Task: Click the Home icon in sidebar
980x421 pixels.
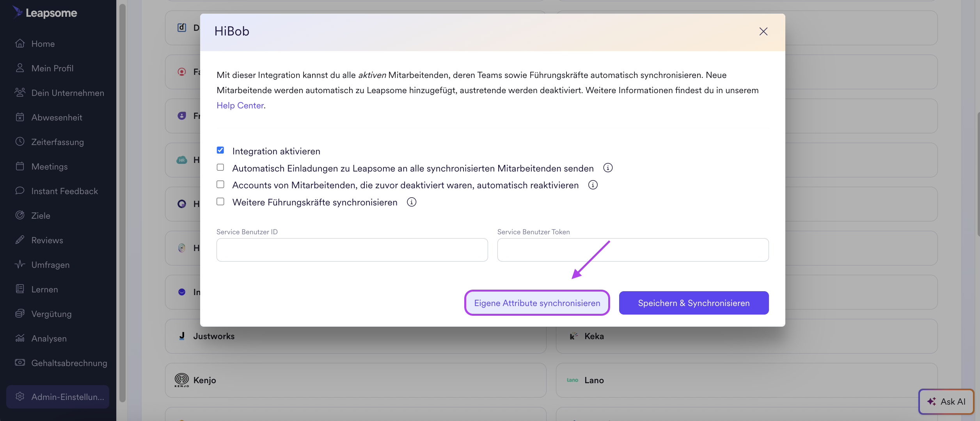Action: (x=20, y=44)
